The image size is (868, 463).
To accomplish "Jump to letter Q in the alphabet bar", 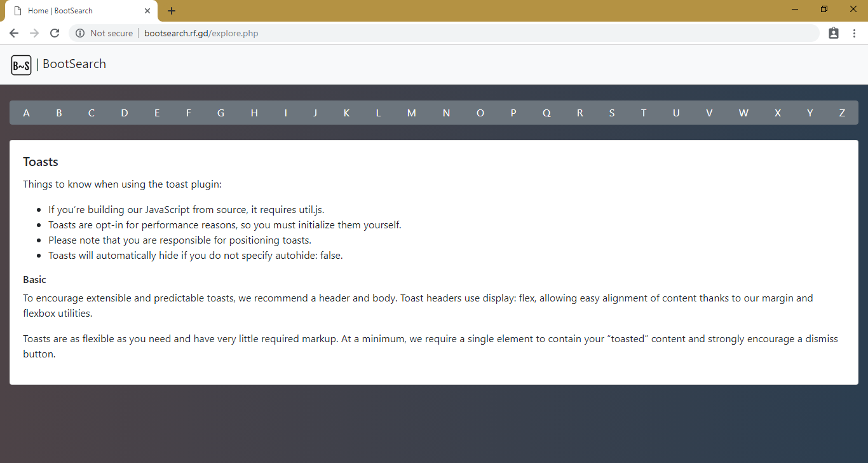I will pyautogui.click(x=546, y=113).
